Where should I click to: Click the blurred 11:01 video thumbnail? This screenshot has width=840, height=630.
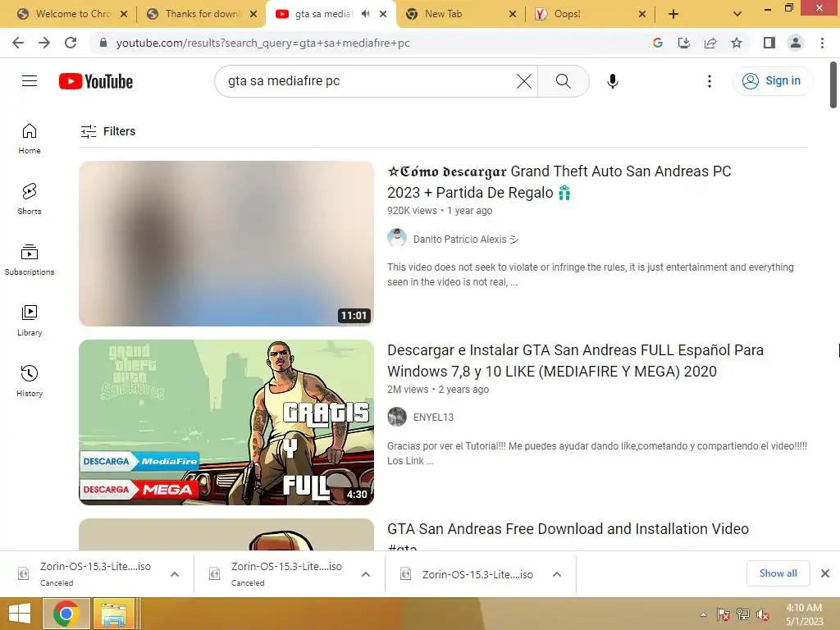coord(226,243)
